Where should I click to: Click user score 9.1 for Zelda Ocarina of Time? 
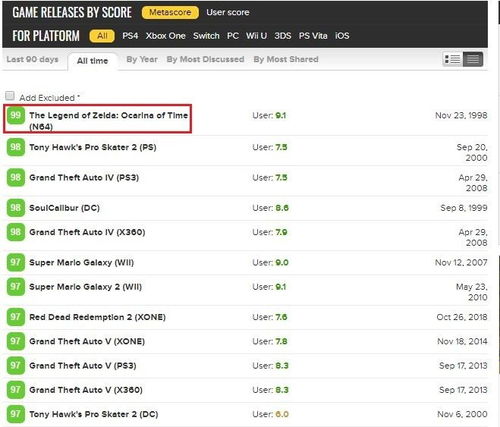pos(281,116)
